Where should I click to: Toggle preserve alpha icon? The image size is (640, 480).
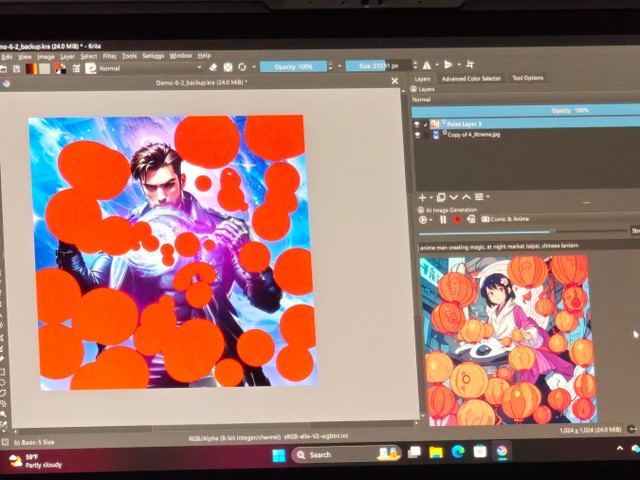228,67
